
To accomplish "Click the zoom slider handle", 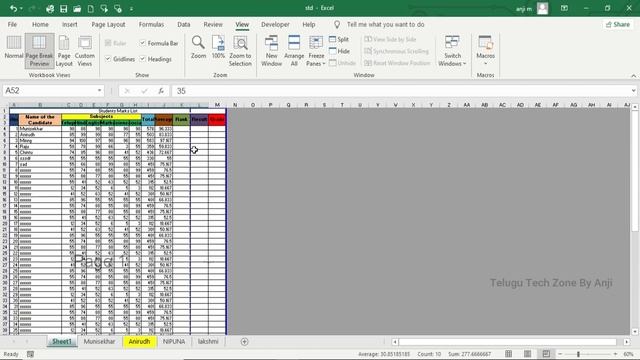I will point(578,354).
